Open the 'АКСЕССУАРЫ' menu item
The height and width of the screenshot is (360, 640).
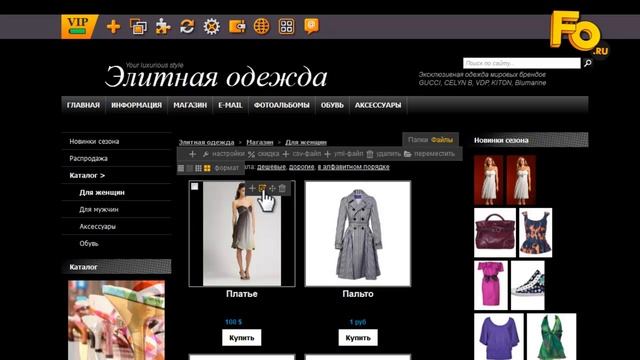click(378, 105)
